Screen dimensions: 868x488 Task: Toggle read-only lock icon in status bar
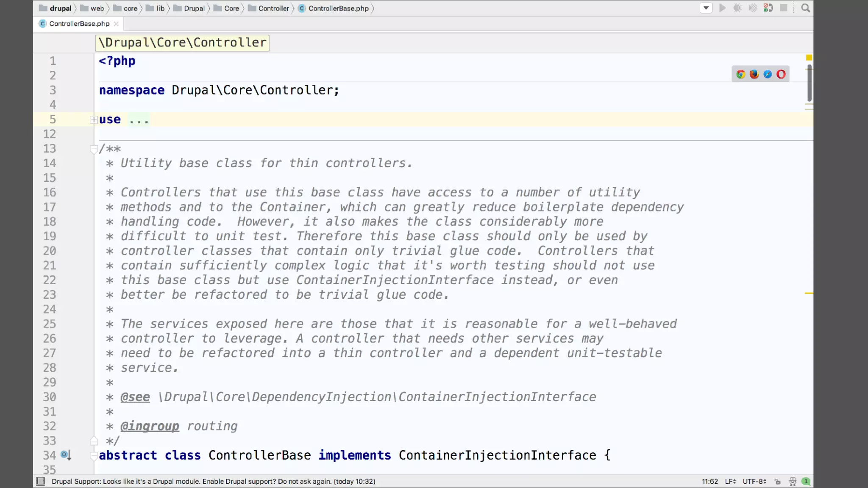[x=778, y=482]
